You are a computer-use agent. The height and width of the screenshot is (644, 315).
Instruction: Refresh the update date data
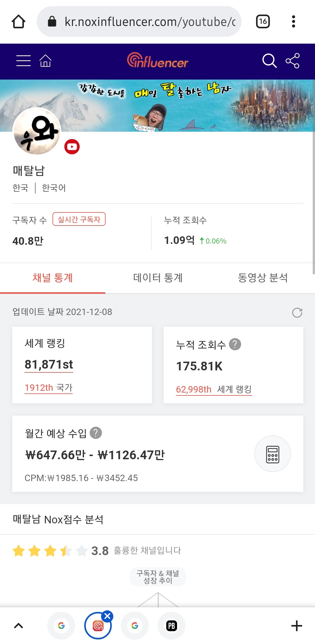coord(297,313)
